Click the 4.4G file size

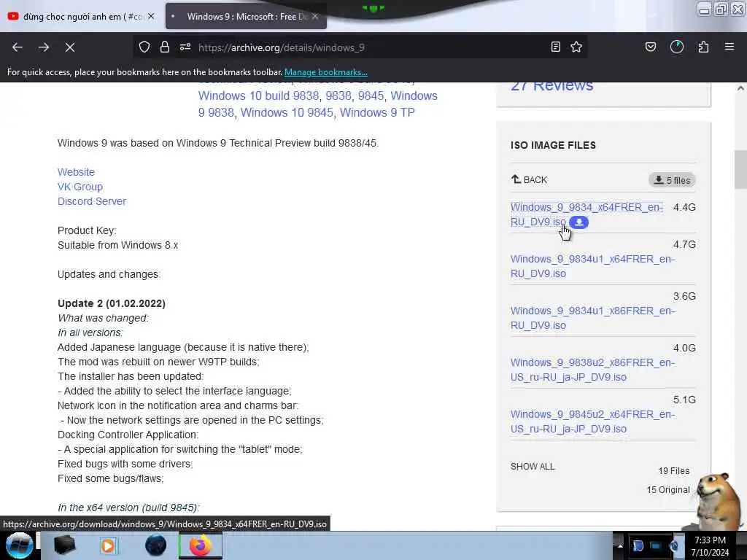click(x=684, y=208)
